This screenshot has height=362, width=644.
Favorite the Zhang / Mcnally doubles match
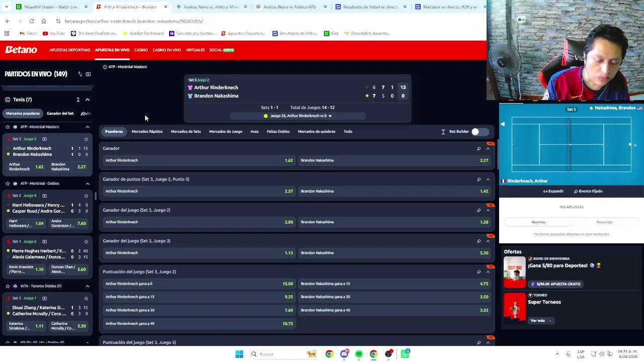coord(86,298)
